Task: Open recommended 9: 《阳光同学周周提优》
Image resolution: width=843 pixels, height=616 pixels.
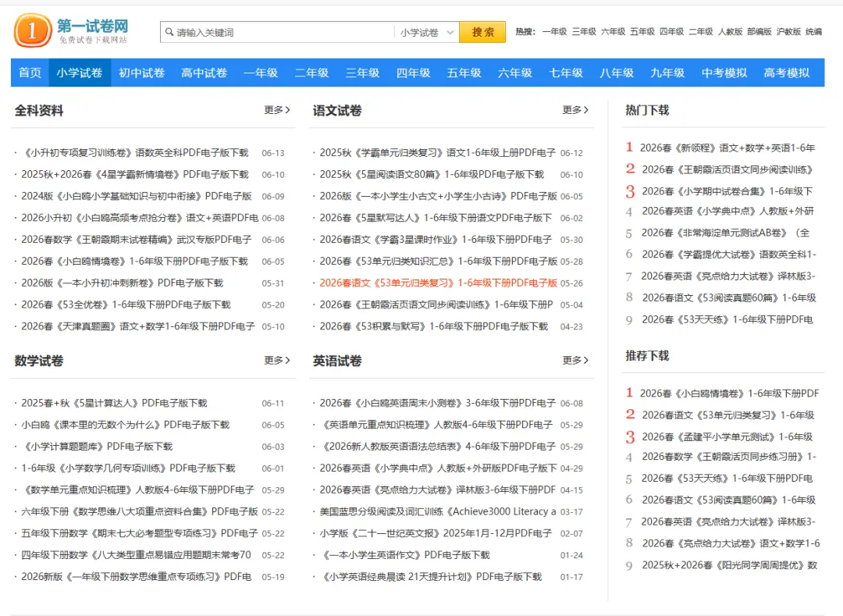Action: pyautogui.click(x=730, y=565)
